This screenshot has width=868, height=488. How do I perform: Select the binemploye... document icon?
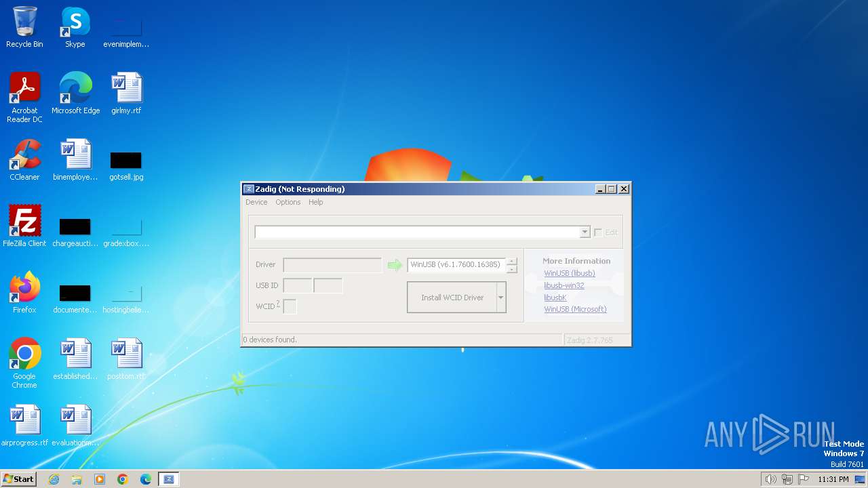pos(75,160)
